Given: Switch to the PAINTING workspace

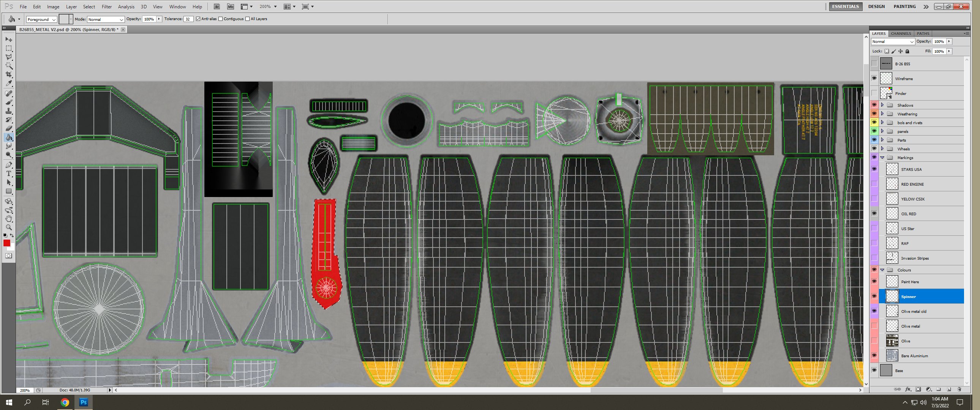Looking at the screenshot, I should [x=905, y=6].
